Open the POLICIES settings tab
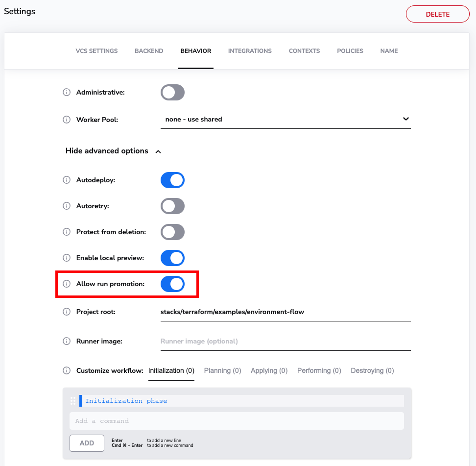 pyautogui.click(x=350, y=50)
